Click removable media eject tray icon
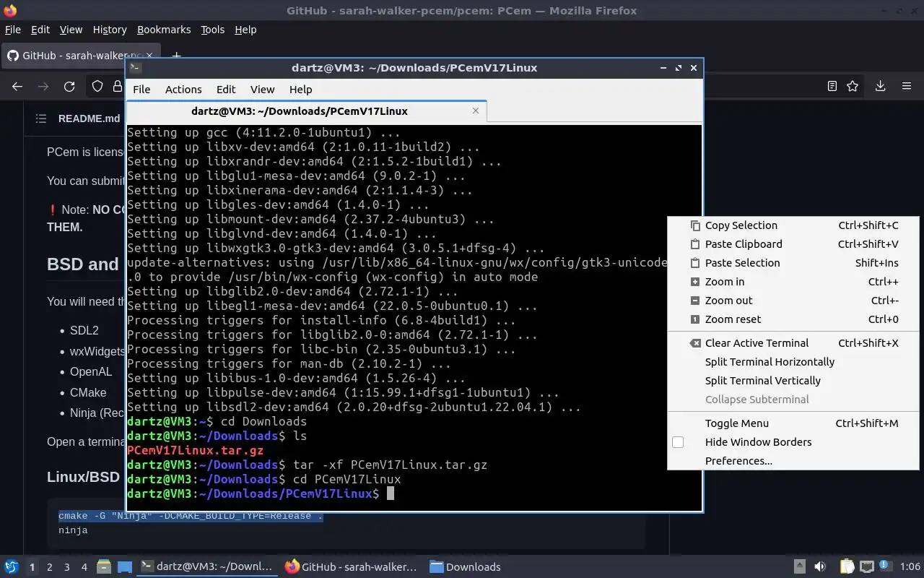 click(800, 566)
